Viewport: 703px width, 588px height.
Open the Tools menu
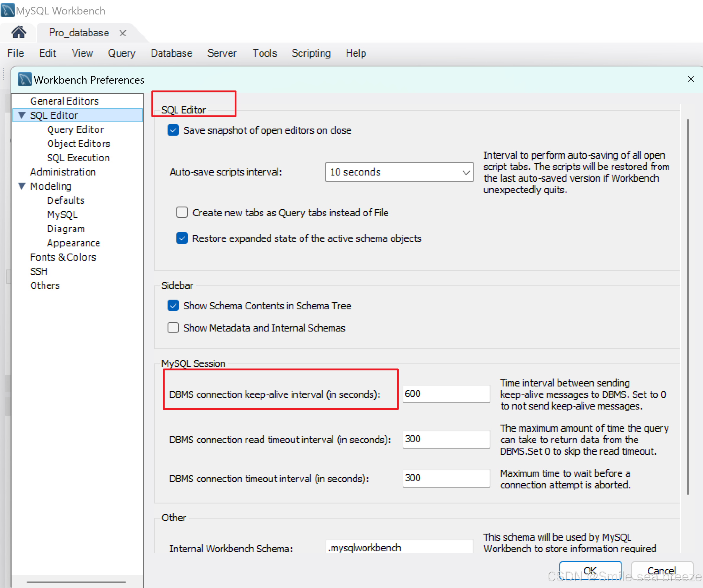(264, 53)
